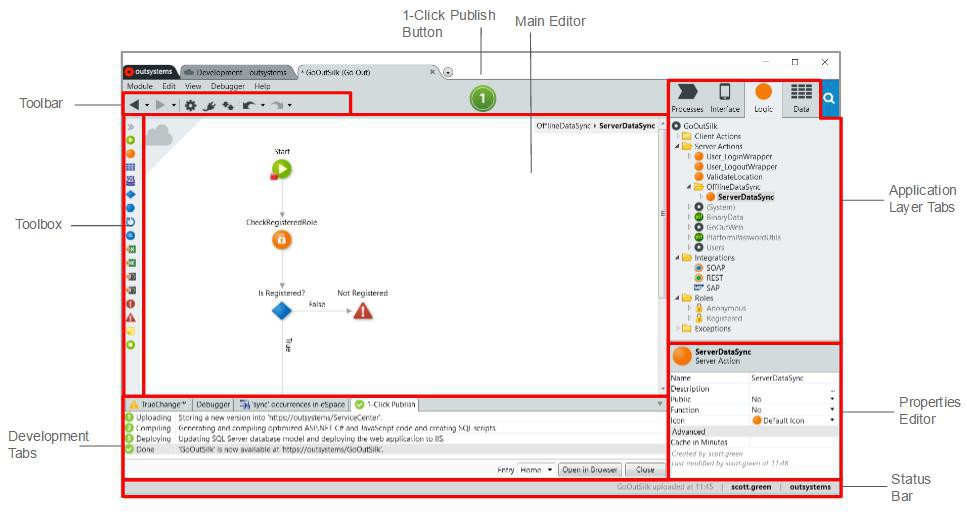Collapse the OfflineDataSync folder

[689, 187]
